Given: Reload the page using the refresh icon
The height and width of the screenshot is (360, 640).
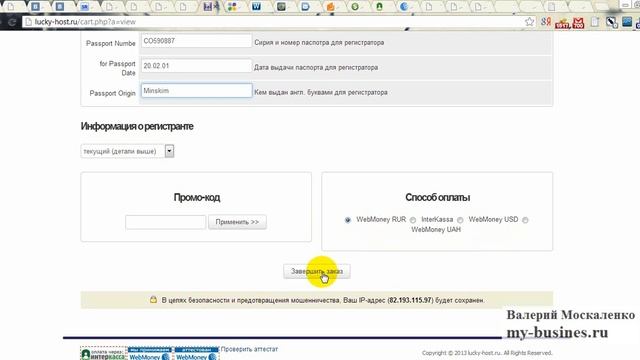Looking at the screenshot, I should pos(12,22).
